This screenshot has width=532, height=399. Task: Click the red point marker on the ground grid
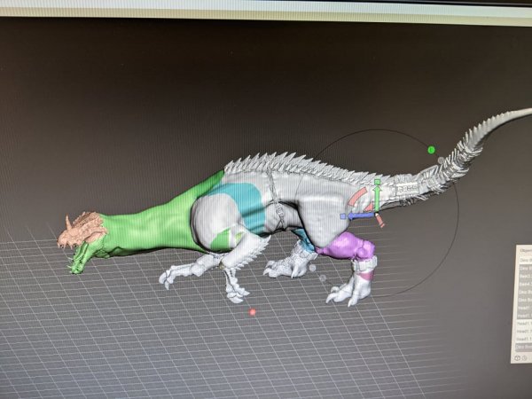pyautogui.click(x=253, y=312)
